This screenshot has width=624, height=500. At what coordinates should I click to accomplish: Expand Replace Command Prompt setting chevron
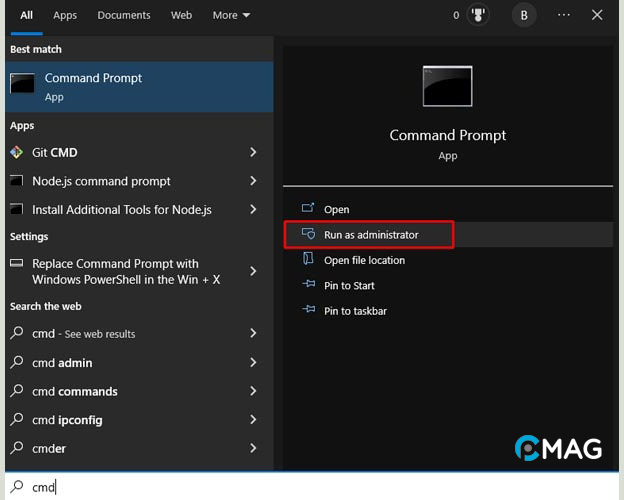click(253, 271)
